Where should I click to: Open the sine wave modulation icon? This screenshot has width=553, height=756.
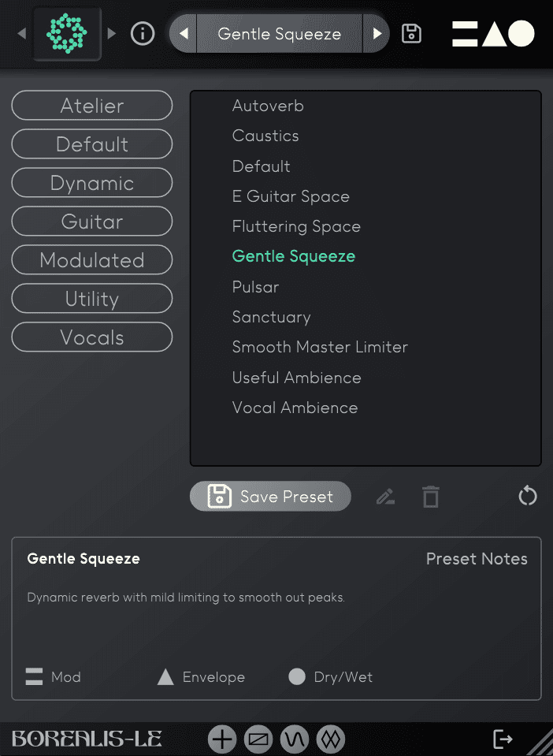(x=294, y=739)
